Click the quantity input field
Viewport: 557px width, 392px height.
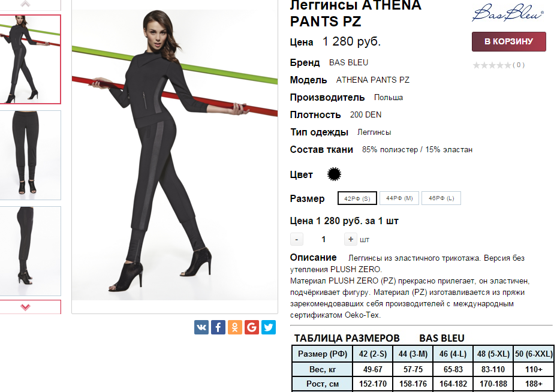(x=324, y=239)
